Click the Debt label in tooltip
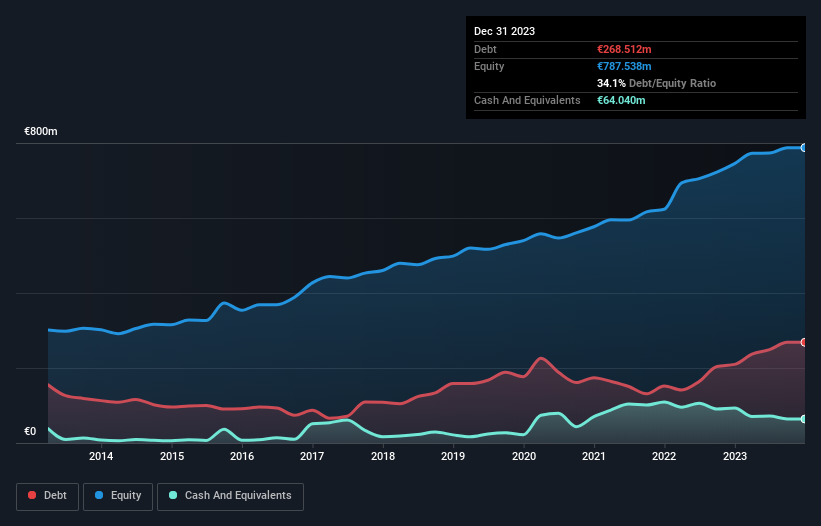Viewport: 821px width, 526px height. pos(485,49)
